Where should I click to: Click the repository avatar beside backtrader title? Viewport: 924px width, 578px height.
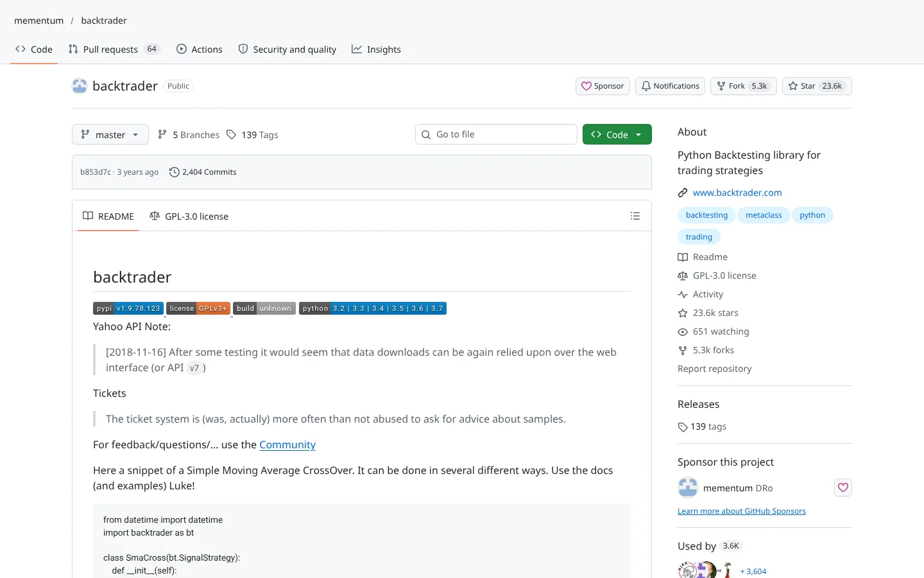point(80,86)
